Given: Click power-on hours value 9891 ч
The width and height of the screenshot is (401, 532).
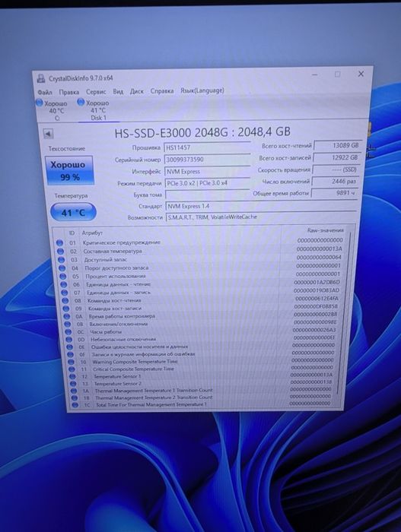Looking at the screenshot, I should tap(334, 193).
